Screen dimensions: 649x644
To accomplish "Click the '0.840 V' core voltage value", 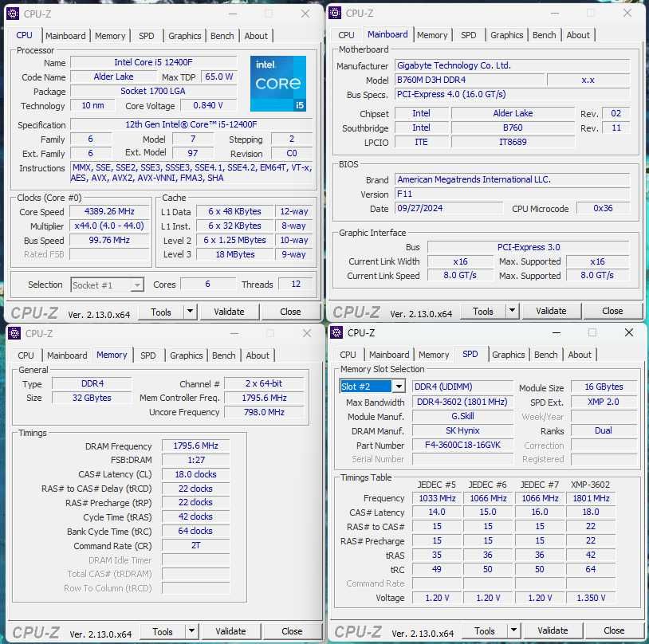I will tap(208, 105).
